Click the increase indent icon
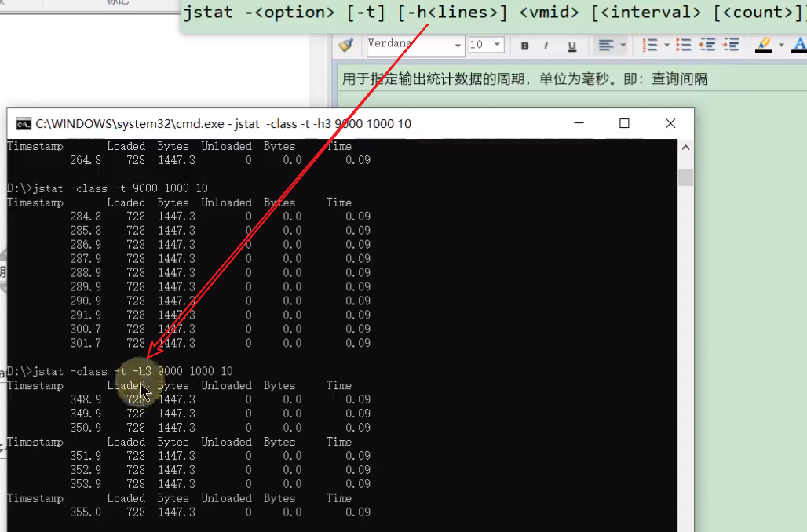Image resolution: width=807 pixels, height=532 pixels. (x=731, y=46)
